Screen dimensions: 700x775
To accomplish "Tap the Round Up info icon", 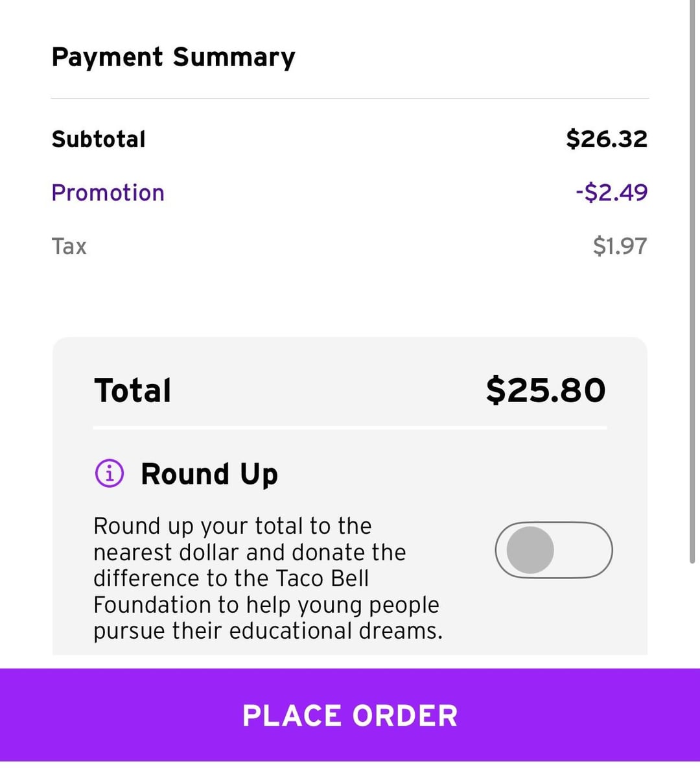I will tap(109, 473).
